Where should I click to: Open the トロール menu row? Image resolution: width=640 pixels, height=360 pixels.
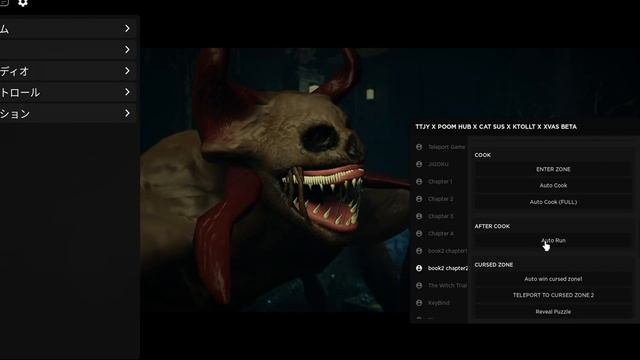pos(67,92)
